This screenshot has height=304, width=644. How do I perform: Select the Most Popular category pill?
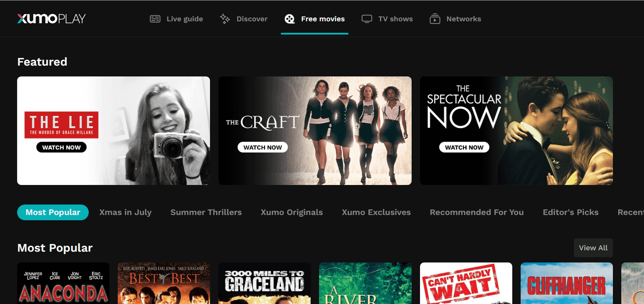[x=53, y=212]
